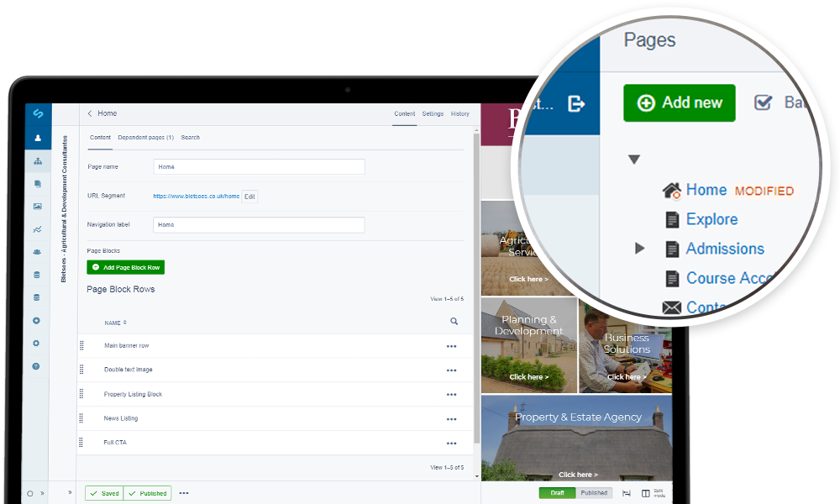This screenshot has height=504, width=840.
Task: Expand the sidebar with double chevron
Action: 42,493
